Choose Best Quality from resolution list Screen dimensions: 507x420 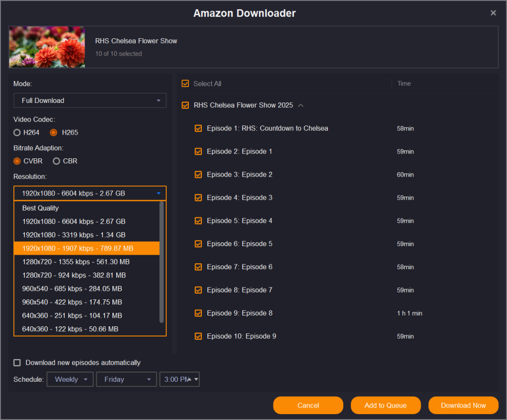click(40, 208)
